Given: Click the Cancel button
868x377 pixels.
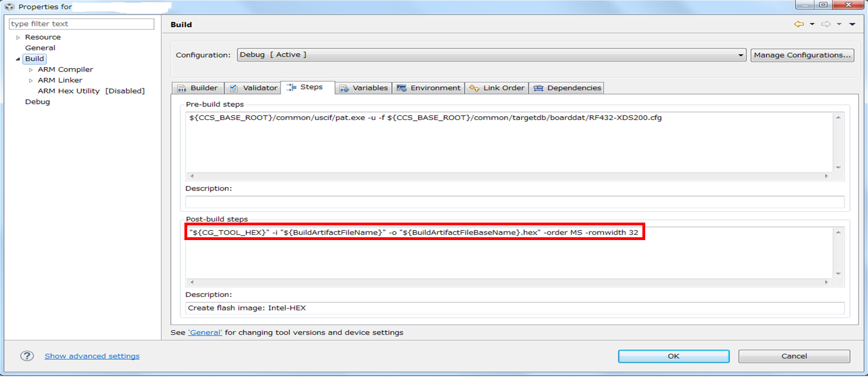Looking at the screenshot, I should click(794, 356).
